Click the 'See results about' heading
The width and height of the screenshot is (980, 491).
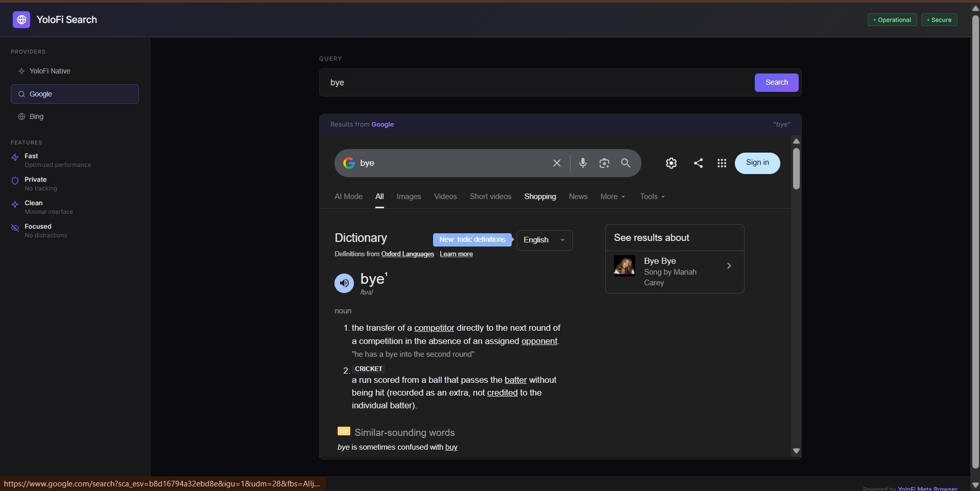point(651,238)
